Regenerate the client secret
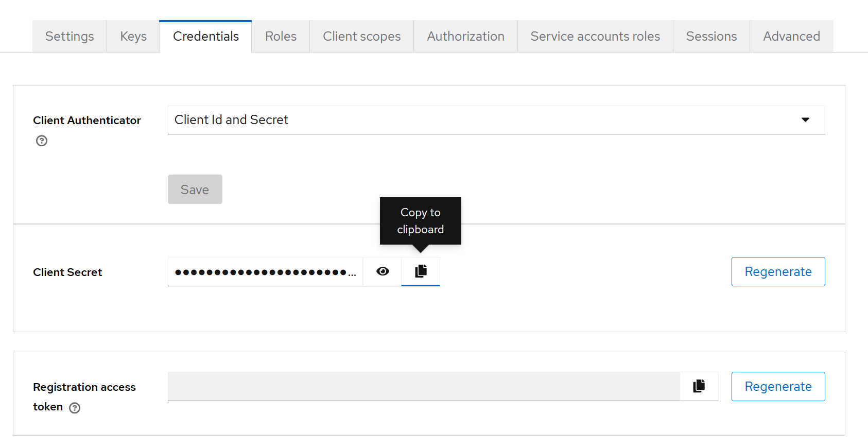Screen dimensions: 868x448 [x=778, y=271]
